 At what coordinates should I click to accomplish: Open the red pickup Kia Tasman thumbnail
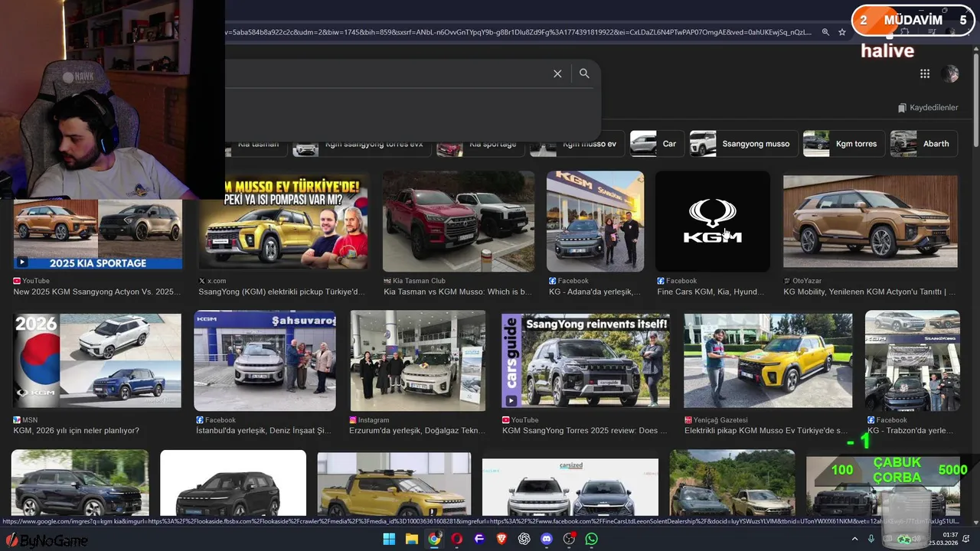pyautogui.click(x=459, y=221)
